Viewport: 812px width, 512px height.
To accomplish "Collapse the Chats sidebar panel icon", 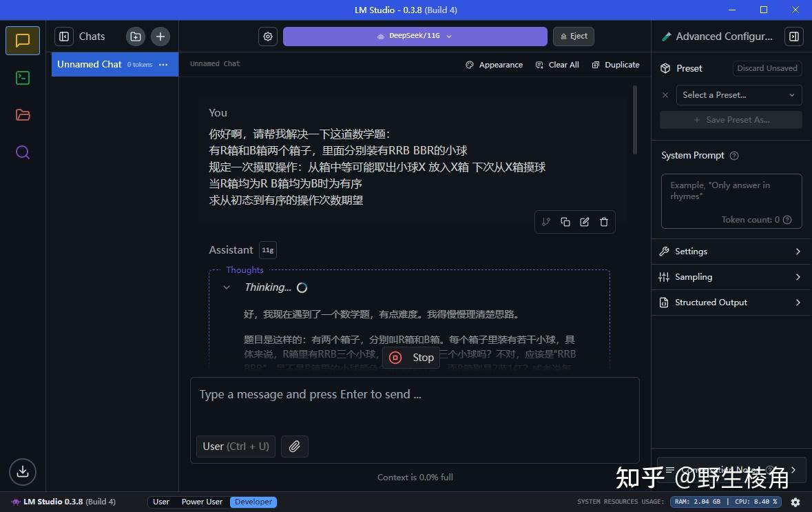I will 64,37.
